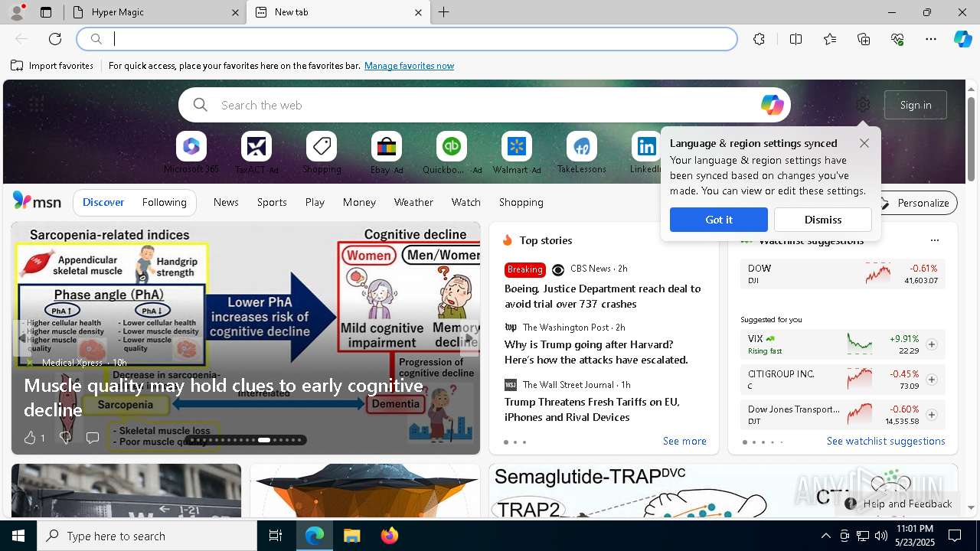Click See watchlist suggestions link
The height and width of the screenshot is (551, 980).
click(886, 442)
